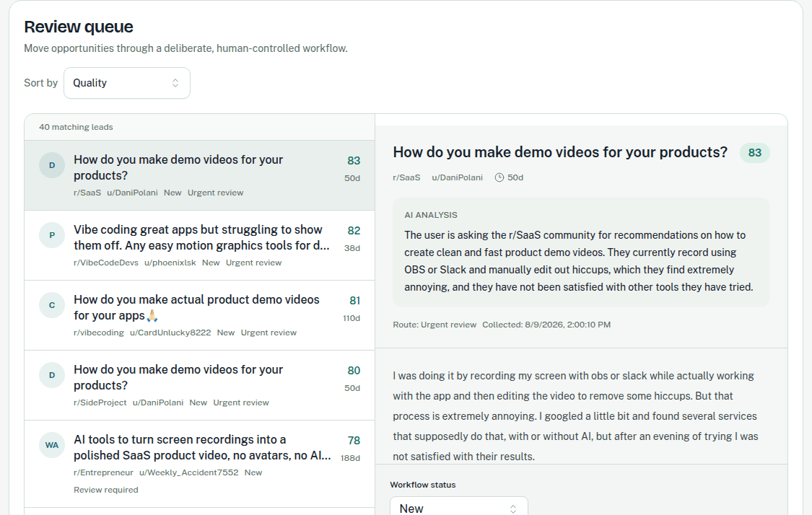812x515 pixels.
Task: Open the Sort by Quality dropdown
Action: [127, 83]
